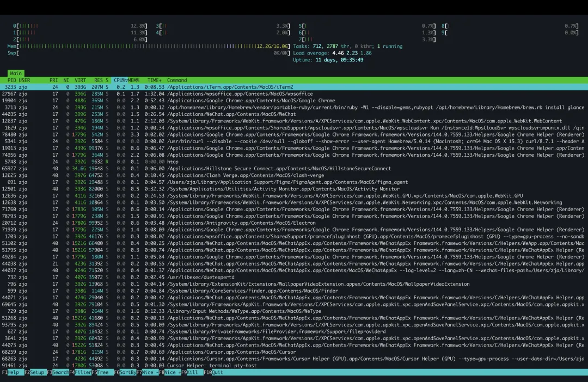
Task: Select the WeChatAppEx process PID 44037
Action: pyautogui.click(x=294, y=270)
